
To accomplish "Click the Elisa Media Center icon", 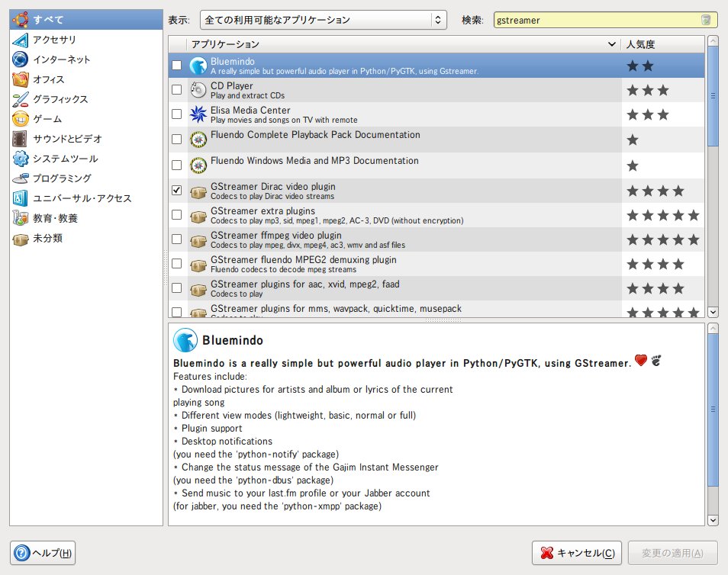I will 198,114.
